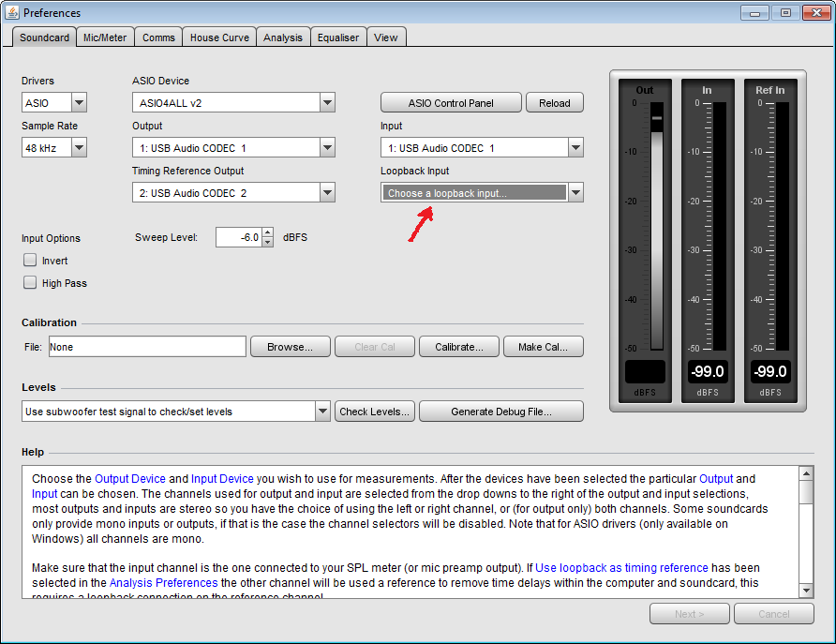This screenshot has height=644, width=836.
Task: Click into the Sweep Level value field
Action: (x=238, y=237)
